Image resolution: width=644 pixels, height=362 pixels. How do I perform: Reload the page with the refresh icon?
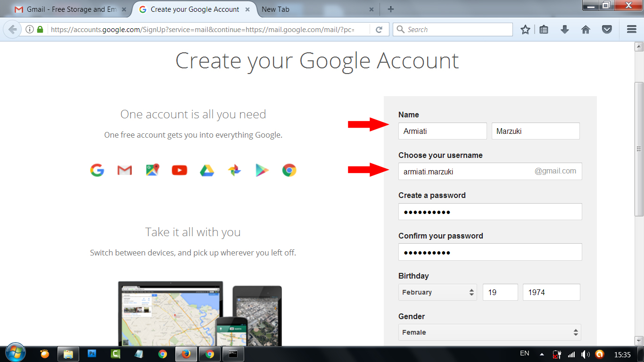[x=379, y=29]
